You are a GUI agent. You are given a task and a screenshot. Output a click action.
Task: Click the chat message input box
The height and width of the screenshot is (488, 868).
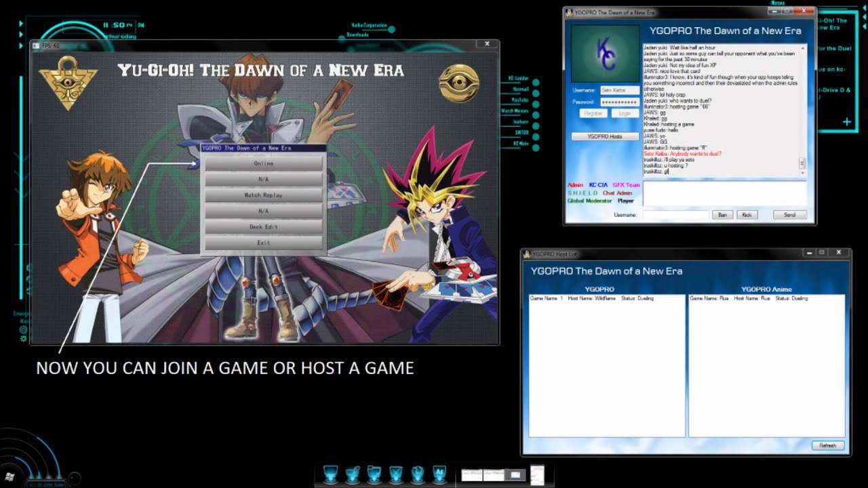click(x=725, y=193)
